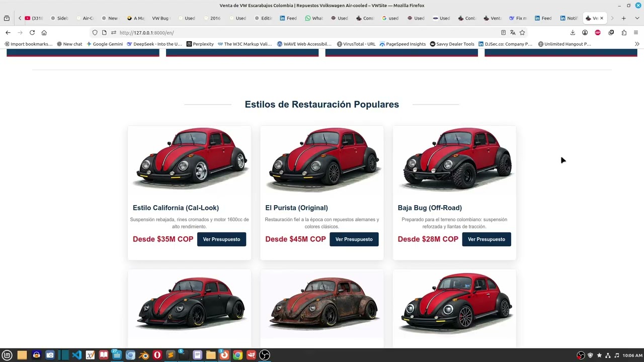Click the translate page icon

pos(513,33)
